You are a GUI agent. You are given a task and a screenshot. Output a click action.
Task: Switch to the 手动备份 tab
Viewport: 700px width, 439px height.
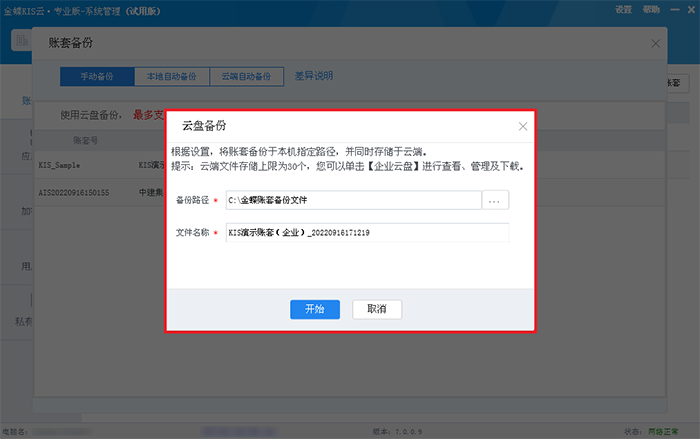96,76
